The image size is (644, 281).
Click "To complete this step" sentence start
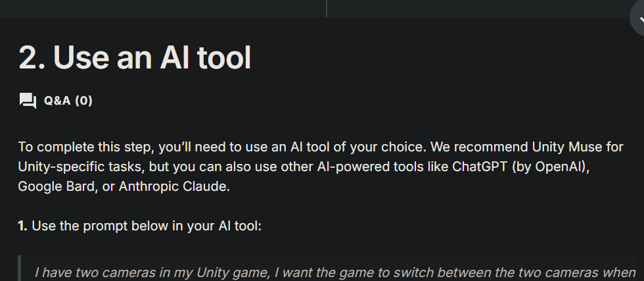[73, 146]
